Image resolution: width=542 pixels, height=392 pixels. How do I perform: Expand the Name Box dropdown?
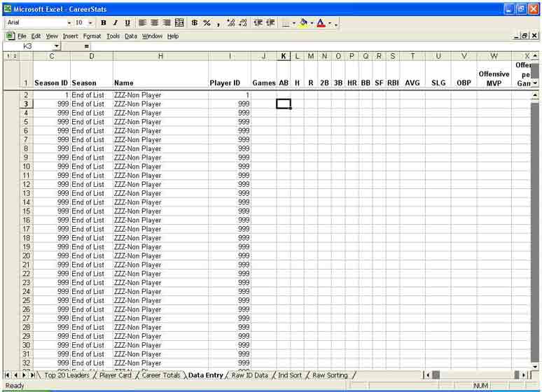57,46
